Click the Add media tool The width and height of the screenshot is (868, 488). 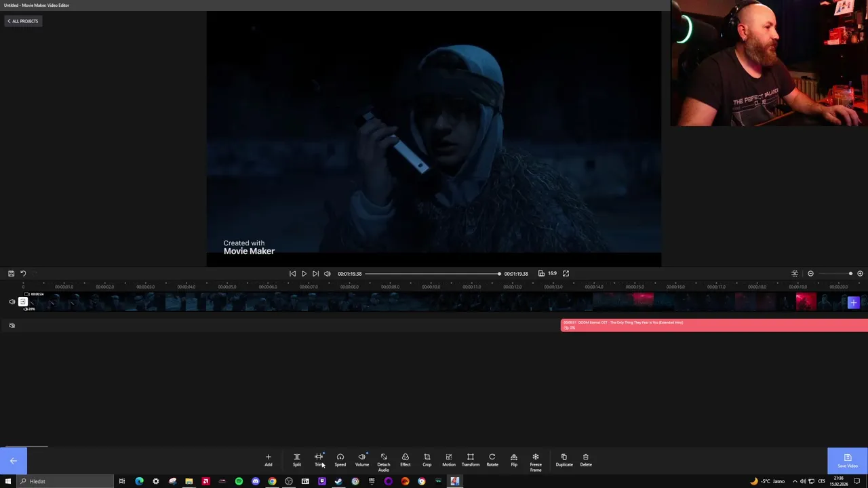pos(268,460)
